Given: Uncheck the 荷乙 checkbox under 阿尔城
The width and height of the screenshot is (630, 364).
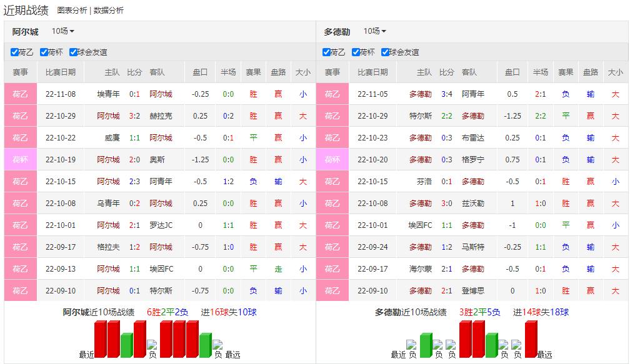Looking at the screenshot, I should [14, 52].
